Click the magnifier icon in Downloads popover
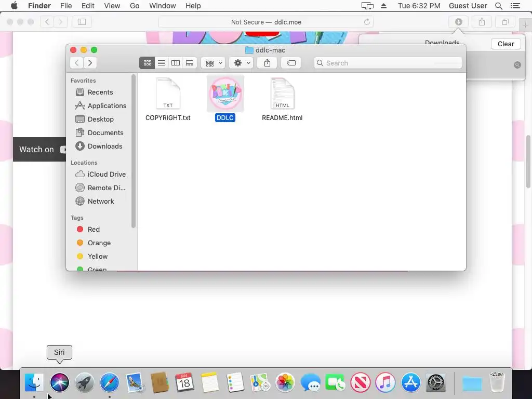Image resolution: width=532 pixels, height=399 pixels. tap(517, 65)
